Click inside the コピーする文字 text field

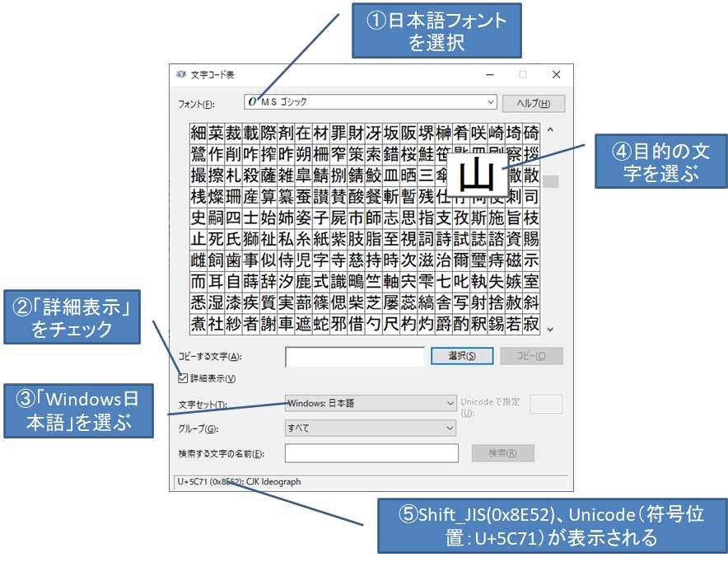[354, 356]
